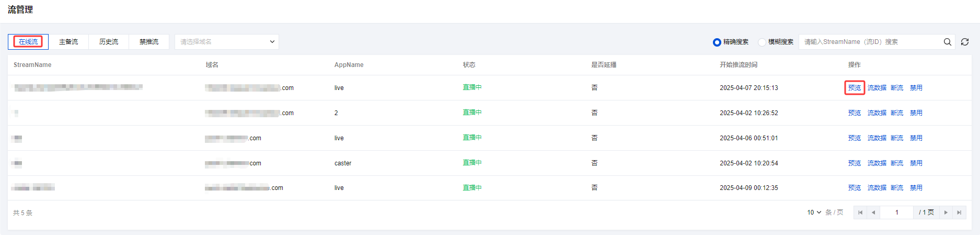Screen dimensions: 980x235
Task: Click the page number input box
Action: pos(897,212)
